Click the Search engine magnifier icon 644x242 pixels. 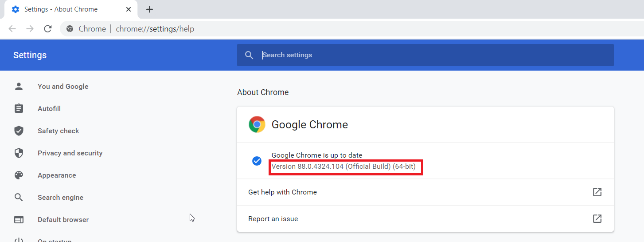click(19, 198)
